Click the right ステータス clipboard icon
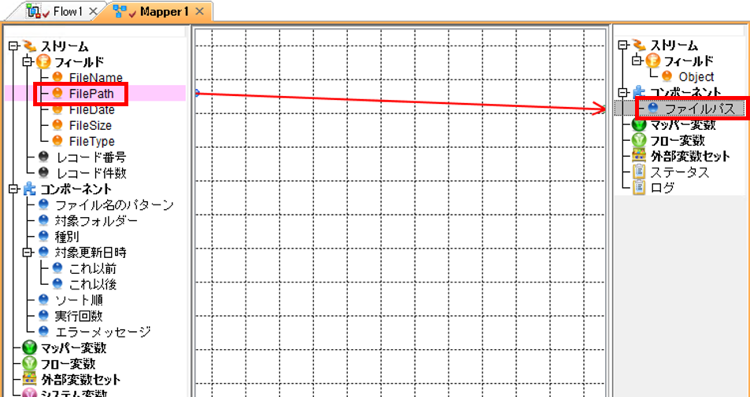This screenshot has width=750, height=397. 639,172
